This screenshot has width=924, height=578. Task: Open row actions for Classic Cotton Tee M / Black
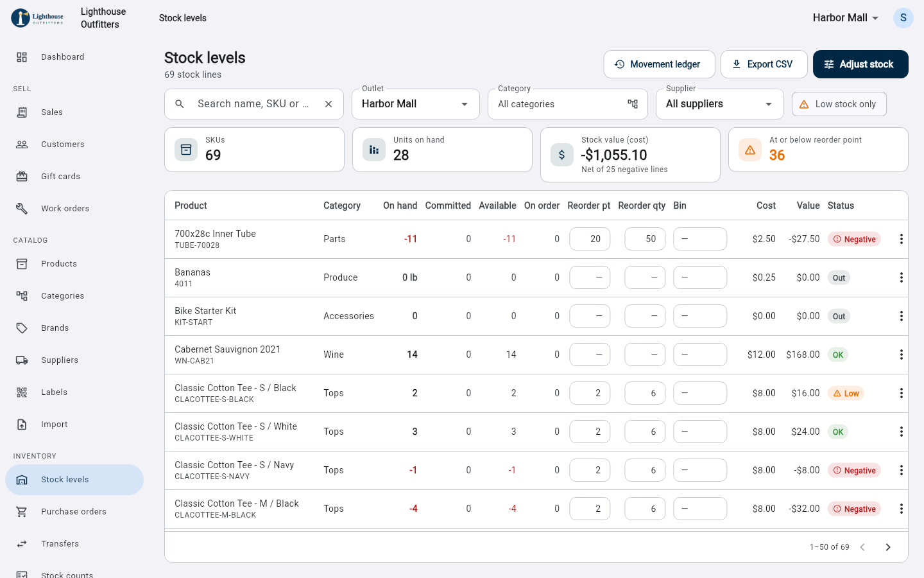[x=902, y=509]
